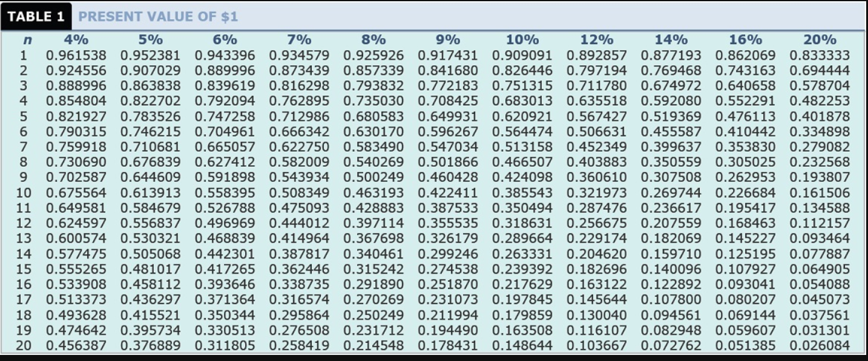Click the value 0.456387

coord(76,346)
